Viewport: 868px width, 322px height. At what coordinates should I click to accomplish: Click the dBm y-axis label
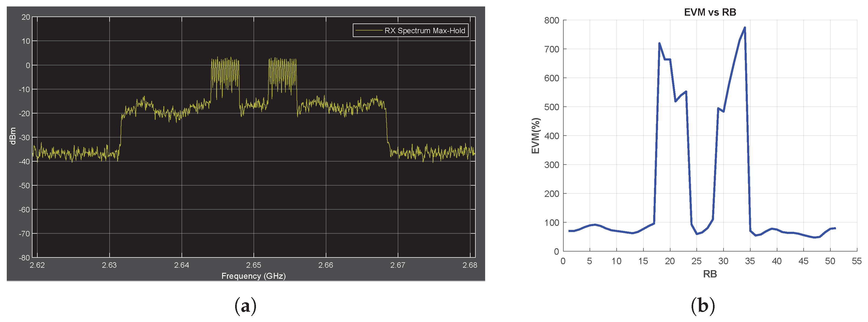pos(13,136)
